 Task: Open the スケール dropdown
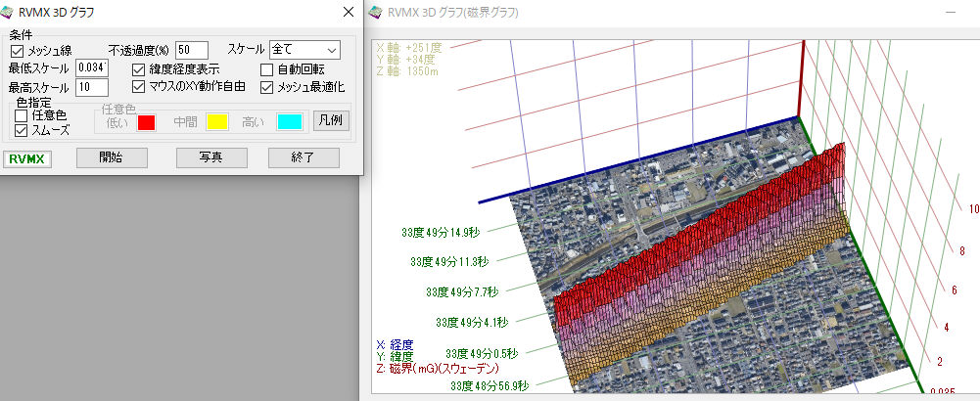tap(304, 49)
